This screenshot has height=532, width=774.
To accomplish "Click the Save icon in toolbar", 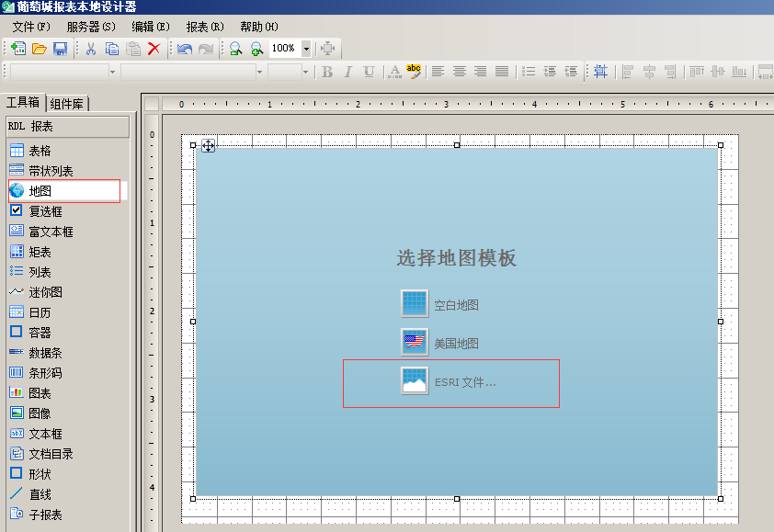I will coord(61,49).
